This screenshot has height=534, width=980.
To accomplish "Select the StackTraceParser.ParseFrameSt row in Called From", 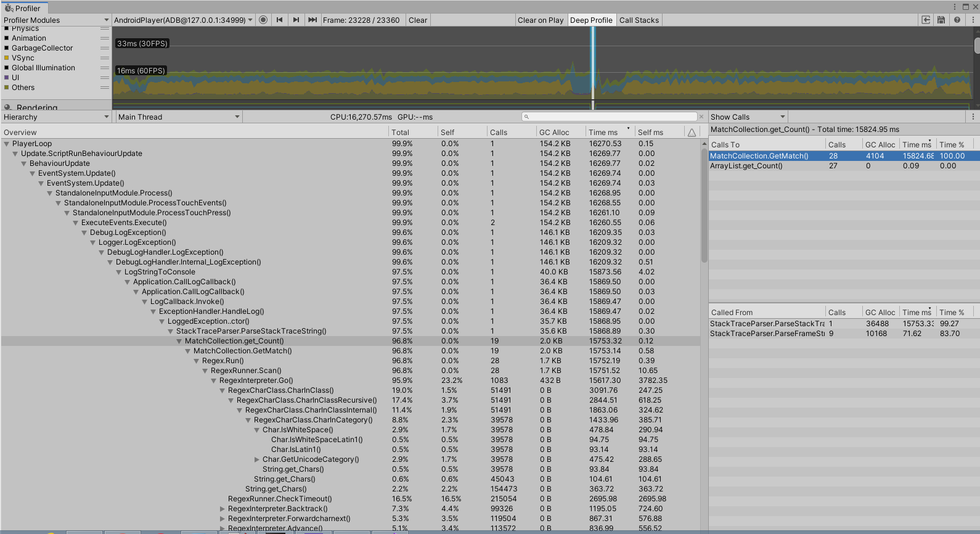I will tap(844, 334).
